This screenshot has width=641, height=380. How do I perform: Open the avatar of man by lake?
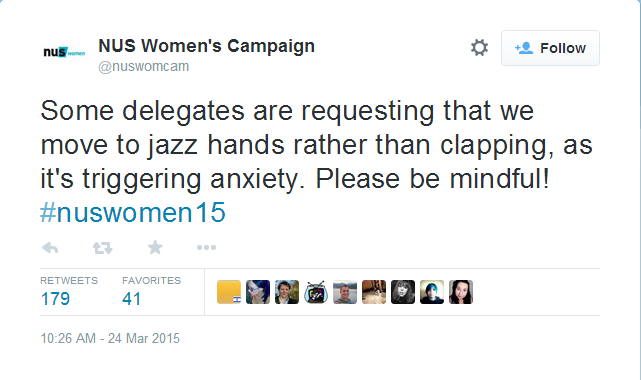pyautogui.click(x=345, y=292)
